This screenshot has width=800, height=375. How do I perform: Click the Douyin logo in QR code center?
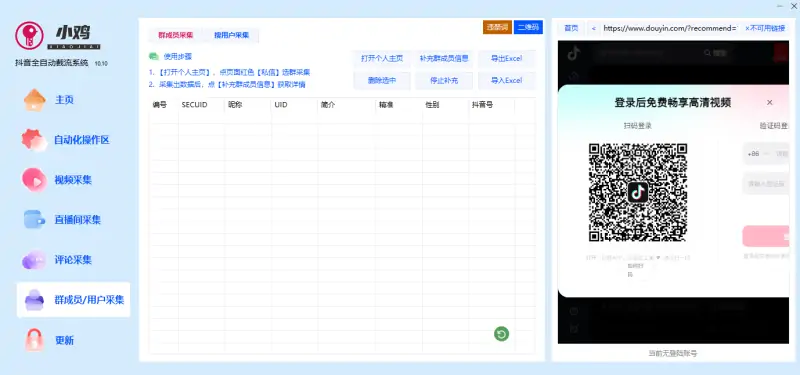pyautogui.click(x=638, y=192)
